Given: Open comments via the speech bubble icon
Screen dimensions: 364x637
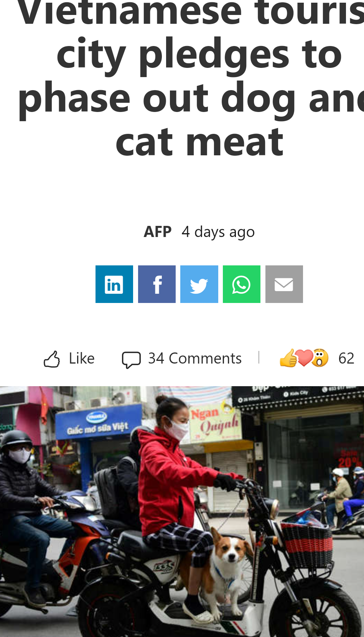Looking at the screenshot, I should (x=131, y=360).
